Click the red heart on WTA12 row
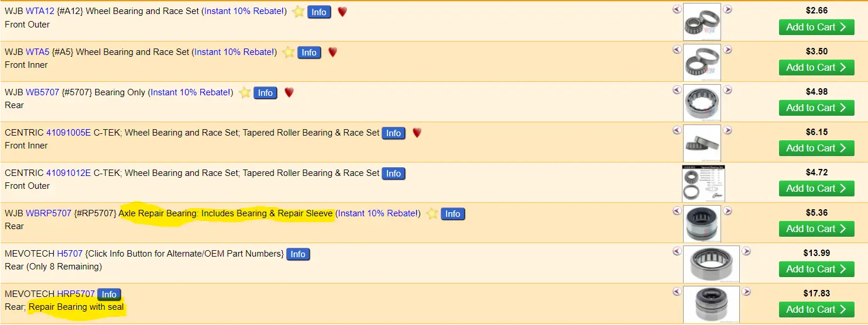The width and height of the screenshot is (868, 325). pyautogui.click(x=342, y=12)
